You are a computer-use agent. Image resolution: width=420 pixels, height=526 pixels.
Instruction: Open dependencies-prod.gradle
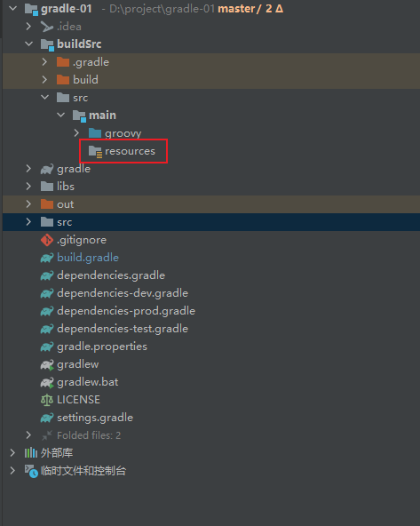click(x=126, y=311)
